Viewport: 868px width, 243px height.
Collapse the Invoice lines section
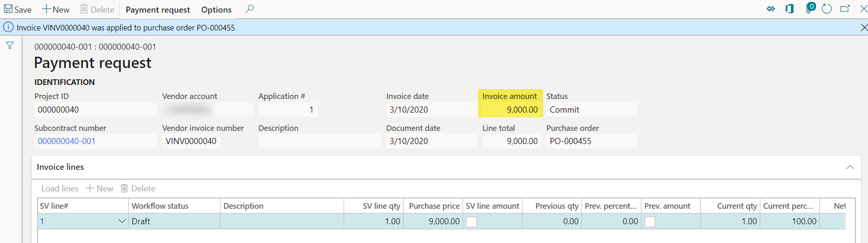pyautogui.click(x=850, y=167)
